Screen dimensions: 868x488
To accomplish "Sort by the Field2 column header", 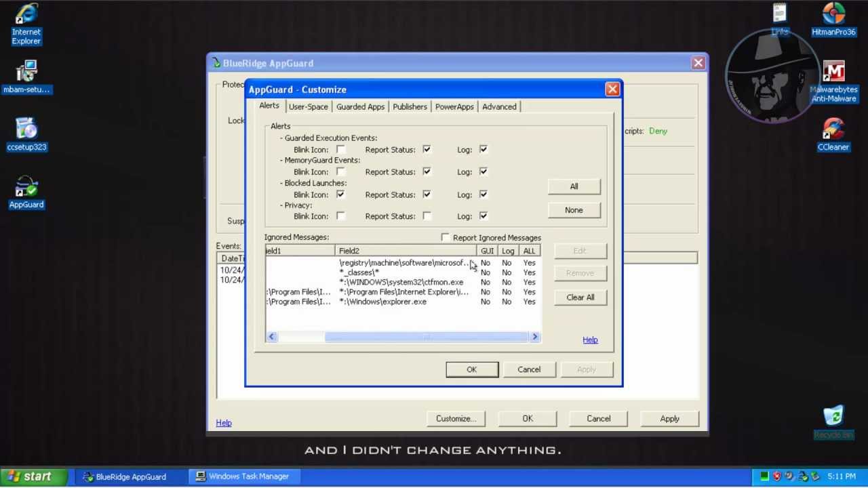I will point(406,251).
